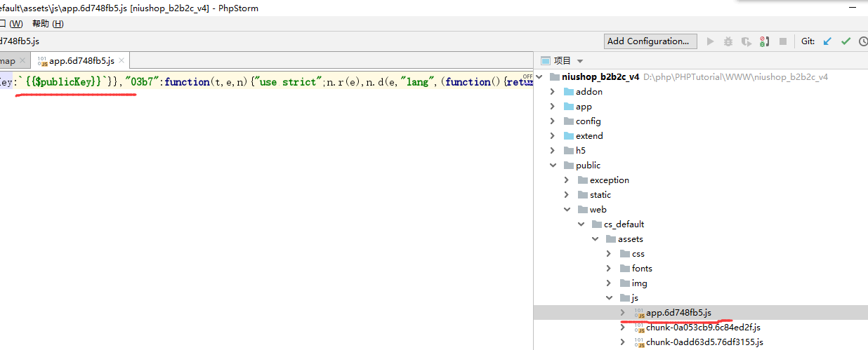Collapse the public folder
This screenshot has width=868, height=350.
pyautogui.click(x=552, y=166)
